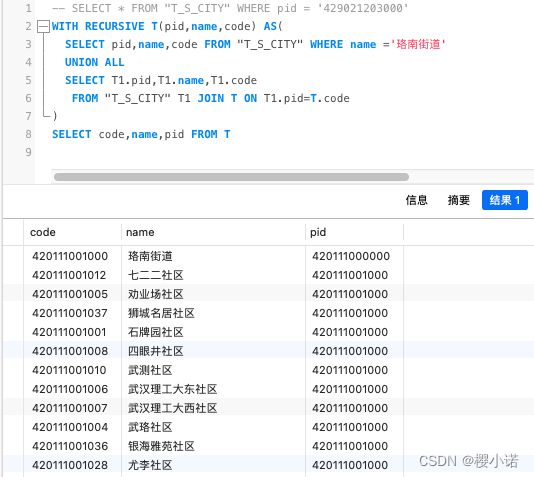Open the 信息 tab

point(417,200)
